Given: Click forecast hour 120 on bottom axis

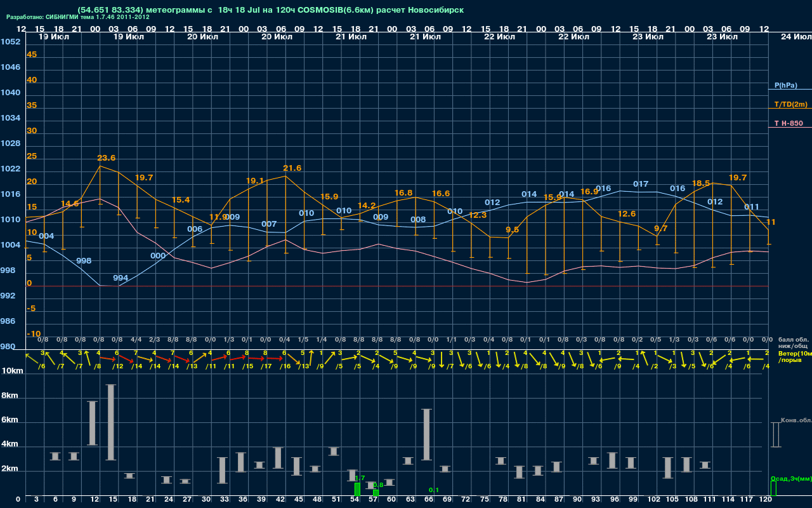Looking at the screenshot, I should pyautogui.click(x=766, y=500).
